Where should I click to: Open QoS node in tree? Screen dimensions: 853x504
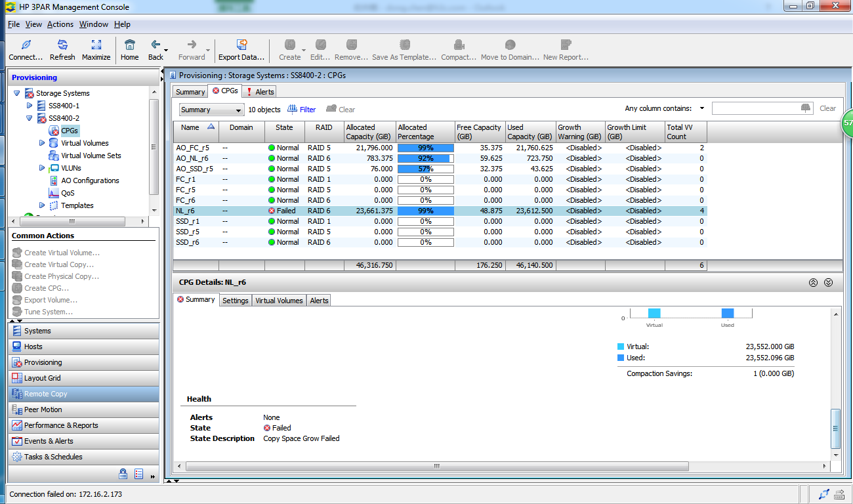[x=68, y=193]
